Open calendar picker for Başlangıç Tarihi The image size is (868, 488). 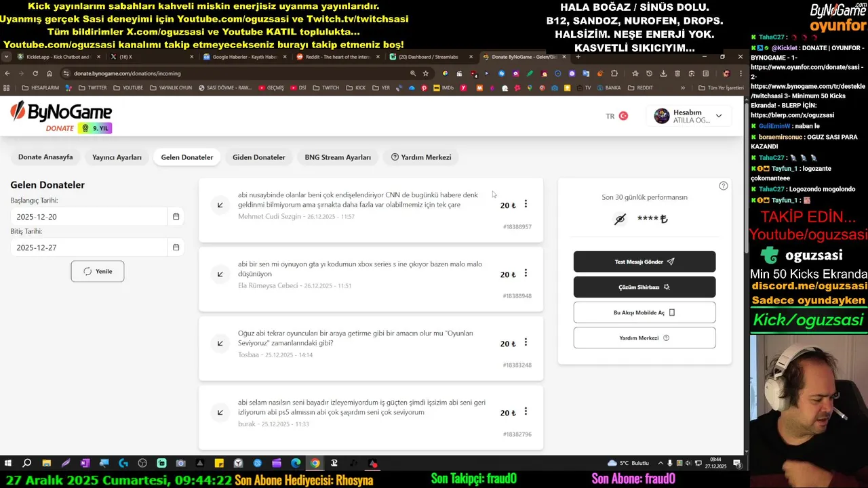click(x=176, y=217)
